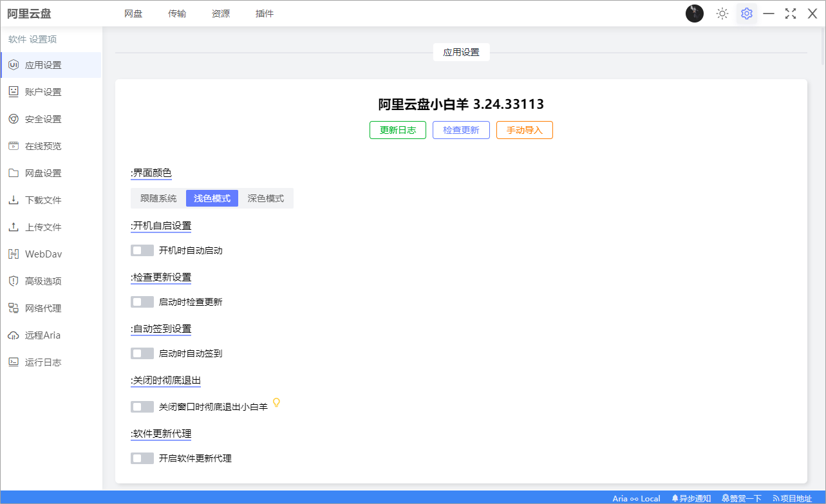Click the lightbulb hint icon
This screenshot has height=504, width=826.
276,403
